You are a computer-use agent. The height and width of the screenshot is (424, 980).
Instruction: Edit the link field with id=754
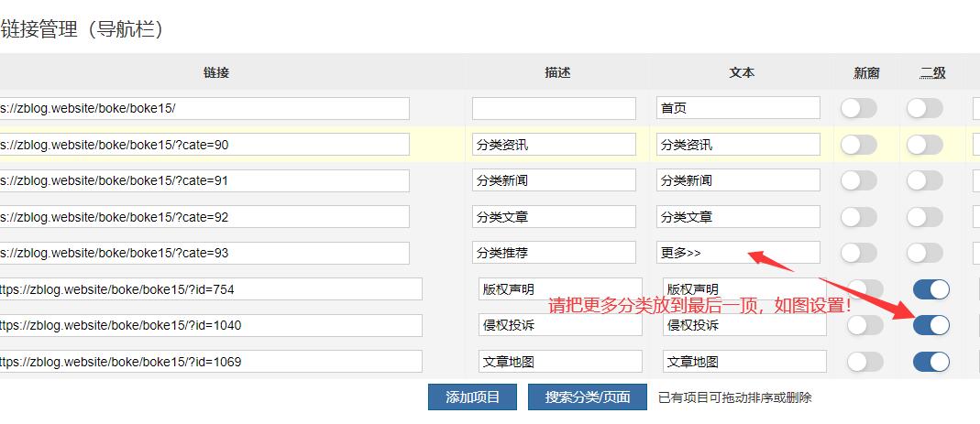tap(211, 289)
